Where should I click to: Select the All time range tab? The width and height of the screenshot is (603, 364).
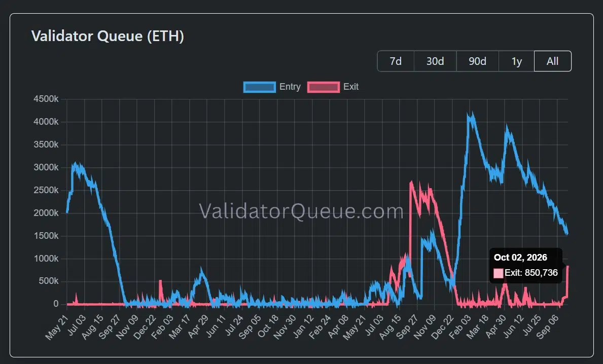click(553, 61)
